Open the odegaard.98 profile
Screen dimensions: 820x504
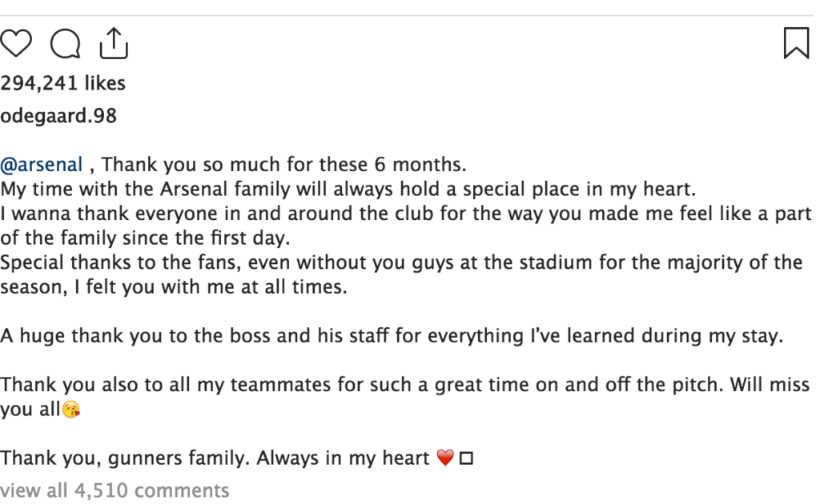(58, 116)
